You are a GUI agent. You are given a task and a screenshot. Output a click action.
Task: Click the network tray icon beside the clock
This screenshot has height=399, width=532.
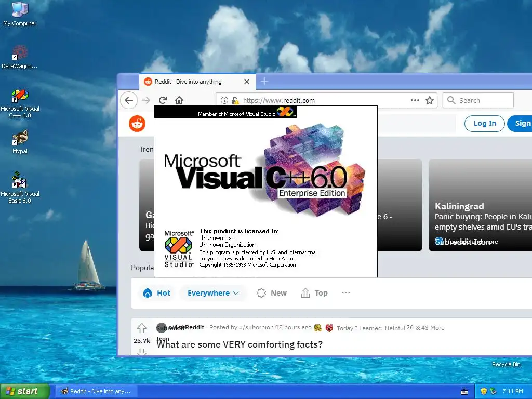click(494, 391)
